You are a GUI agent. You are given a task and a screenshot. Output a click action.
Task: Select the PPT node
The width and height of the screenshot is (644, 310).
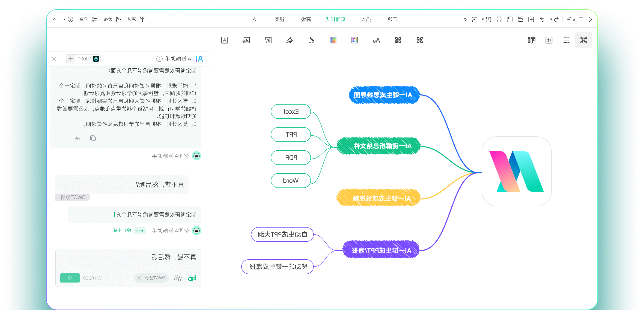click(291, 134)
